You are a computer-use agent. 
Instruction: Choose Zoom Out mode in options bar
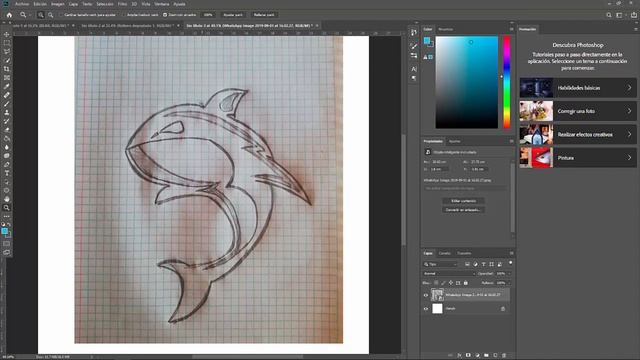51,15
